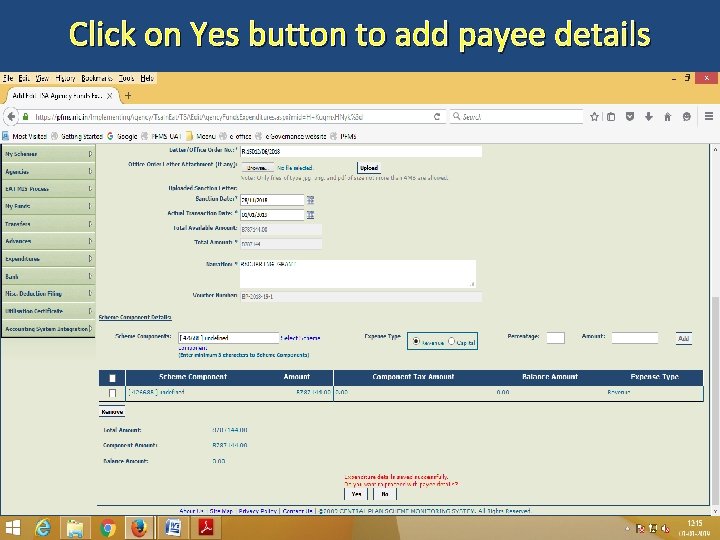Open the Tools menu
720x540 pixels.
[x=126, y=78]
